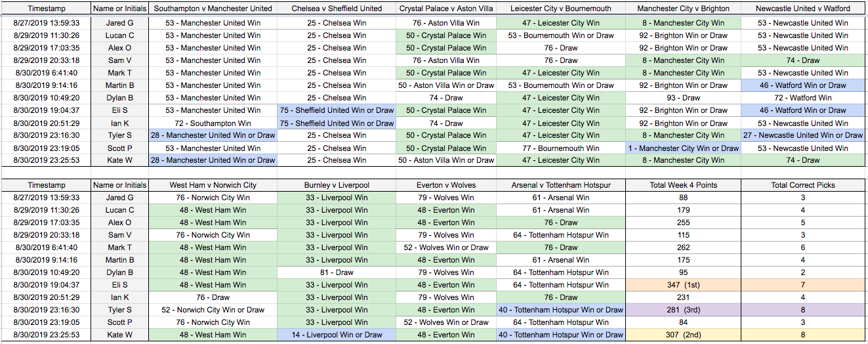Select the Burnley v Liverpool header cell

337,185
